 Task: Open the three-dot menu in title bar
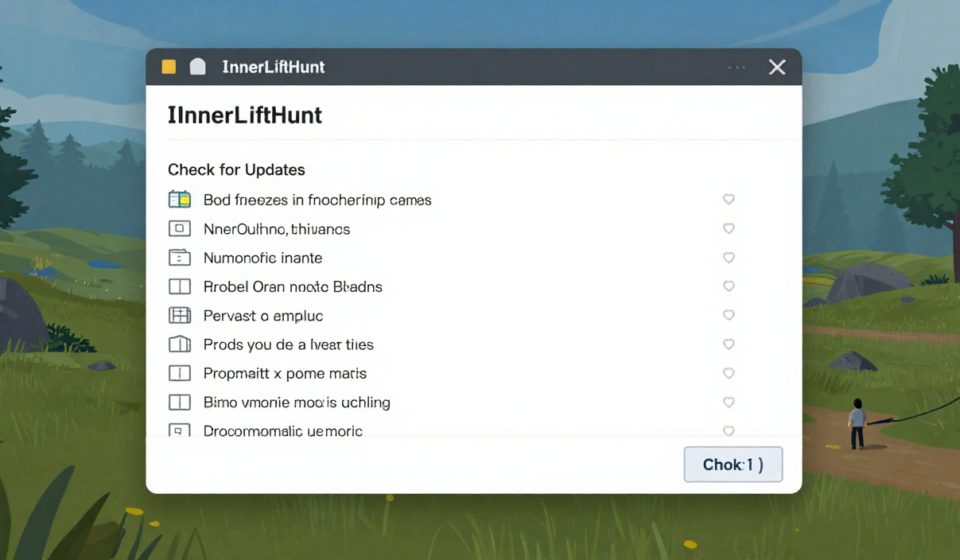tap(737, 67)
